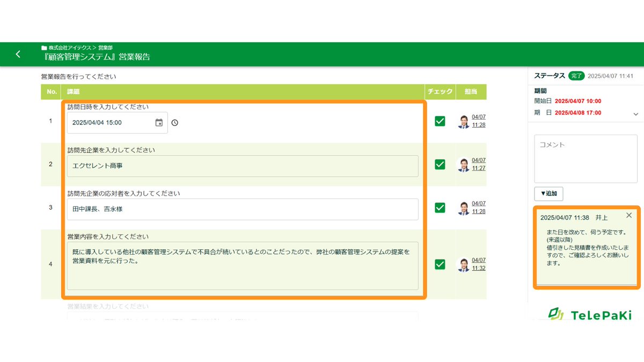Screen dimensions: 644x362
Task: Click the ▼追加 button
Action: 548,194
